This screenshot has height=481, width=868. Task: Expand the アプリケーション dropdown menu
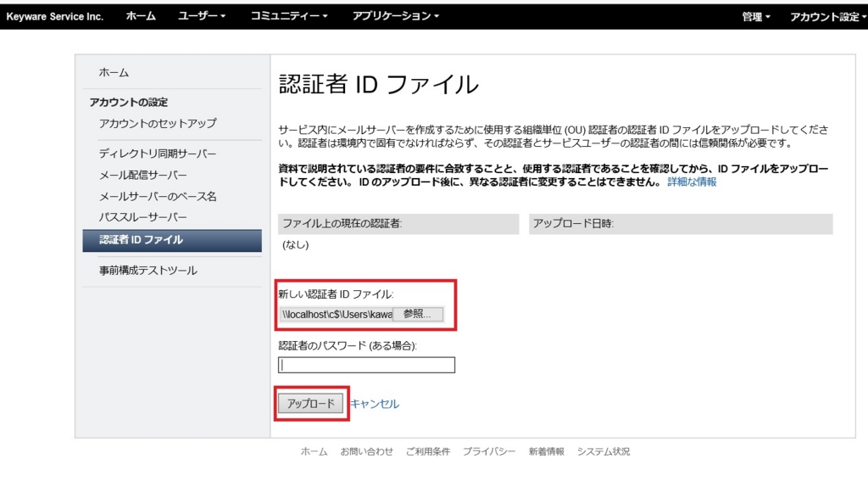click(395, 16)
